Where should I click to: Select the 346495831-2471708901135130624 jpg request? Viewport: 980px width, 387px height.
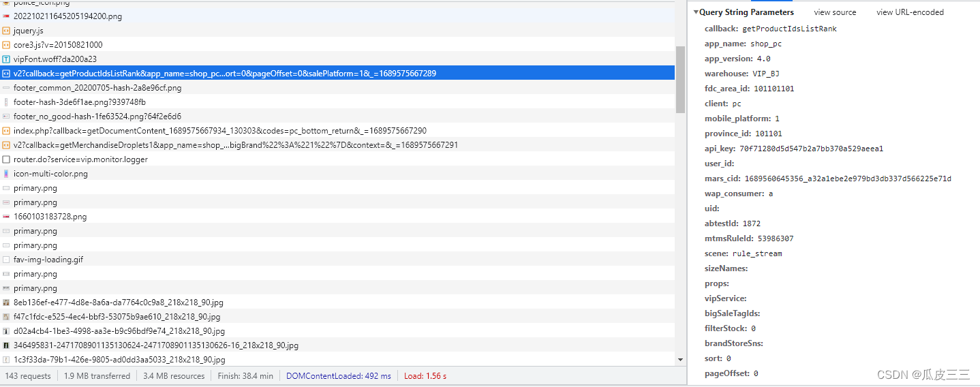point(337,345)
